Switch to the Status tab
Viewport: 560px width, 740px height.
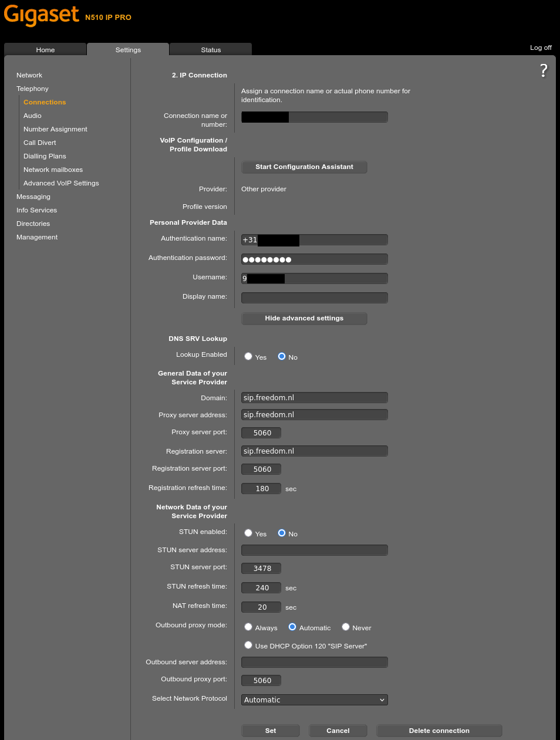click(211, 50)
